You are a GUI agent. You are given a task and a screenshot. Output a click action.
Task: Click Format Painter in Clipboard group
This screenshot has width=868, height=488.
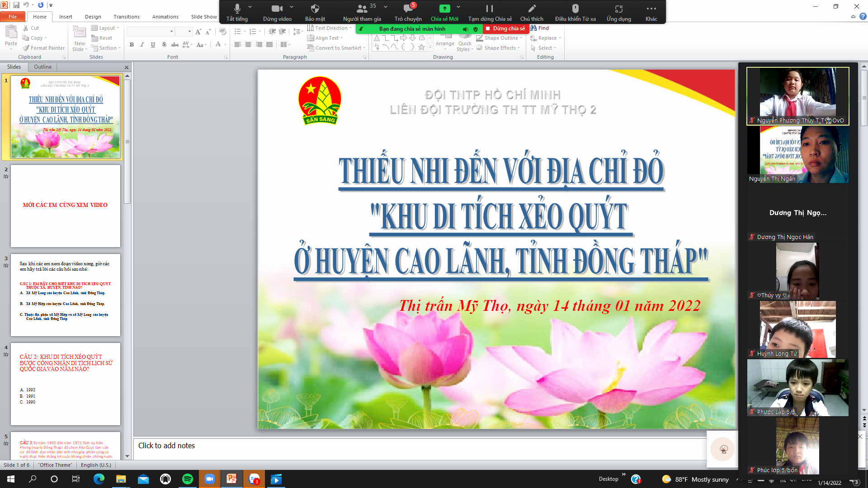click(44, 48)
